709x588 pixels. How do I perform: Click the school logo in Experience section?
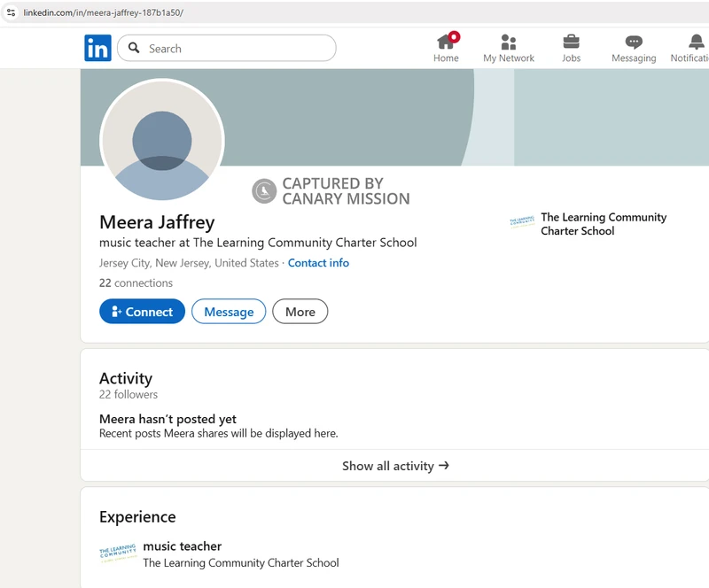pos(118,554)
